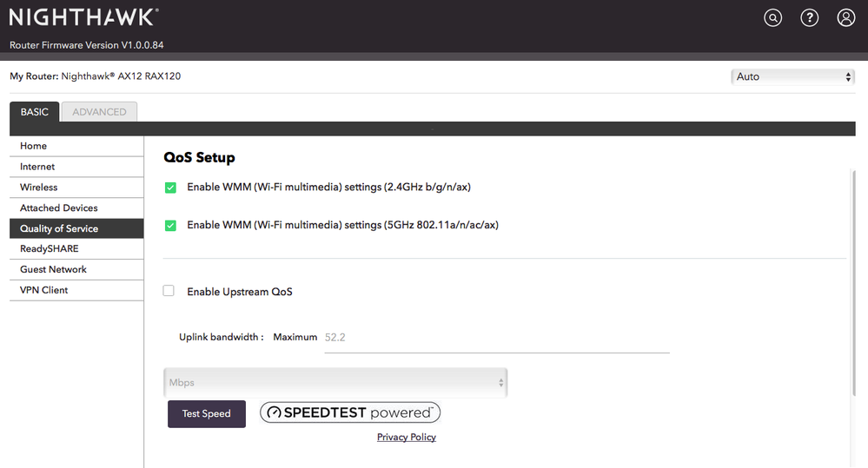Disable the 2.4GHz WMM settings checkbox

point(170,188)
